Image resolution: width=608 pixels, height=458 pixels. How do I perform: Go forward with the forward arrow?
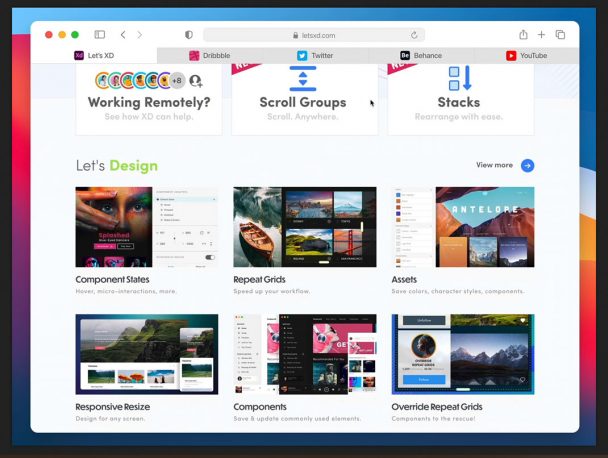[139, 35]
